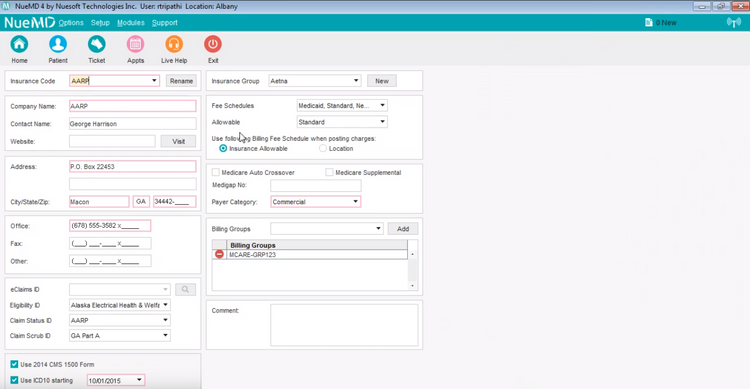Click the eClaims ID search magnifier
The height and width of the screenshot is (389, 750).
(x=185, y=289)
